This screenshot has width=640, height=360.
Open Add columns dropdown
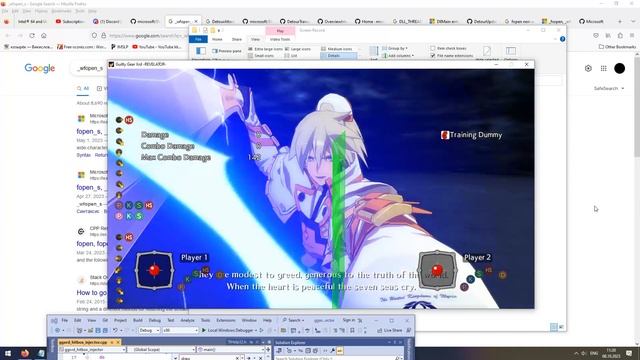point(398,56)
